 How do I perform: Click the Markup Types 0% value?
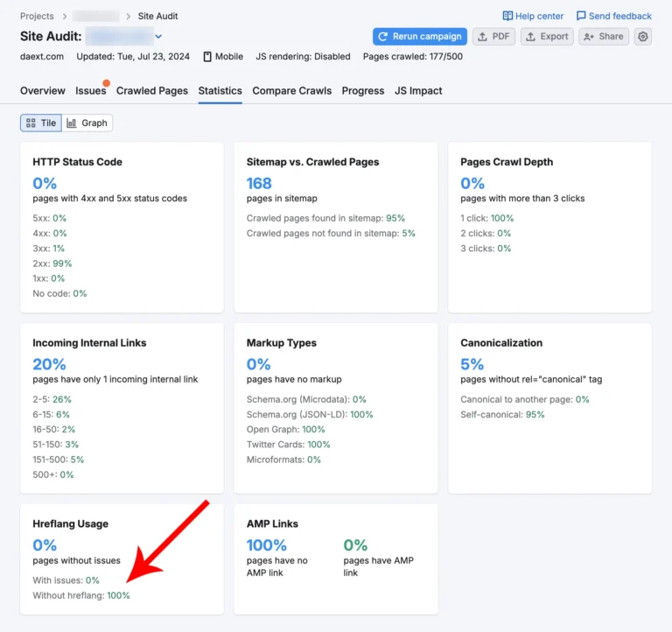tap(258, 364)
